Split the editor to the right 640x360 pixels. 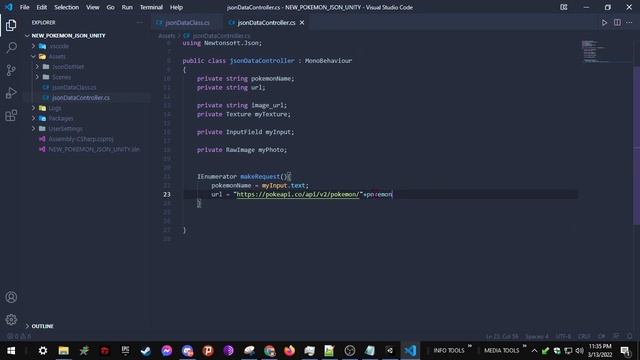tap(617, 23)
